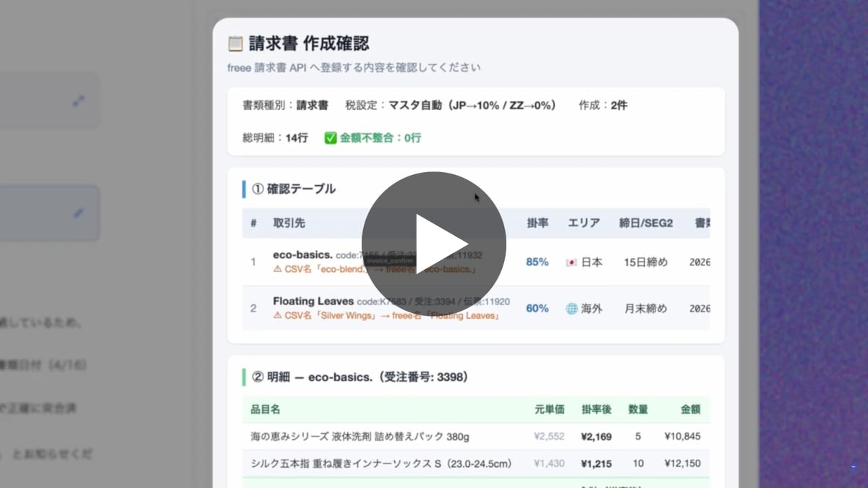Viewport: 868px width, 488px height.
Task: Select the エリア column header
Action: (584, 223)
